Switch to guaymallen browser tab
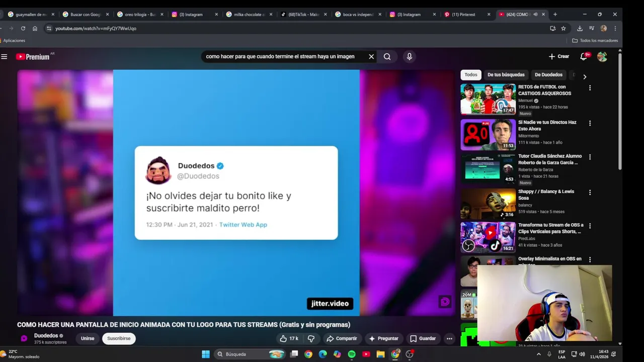 (30, 15)
